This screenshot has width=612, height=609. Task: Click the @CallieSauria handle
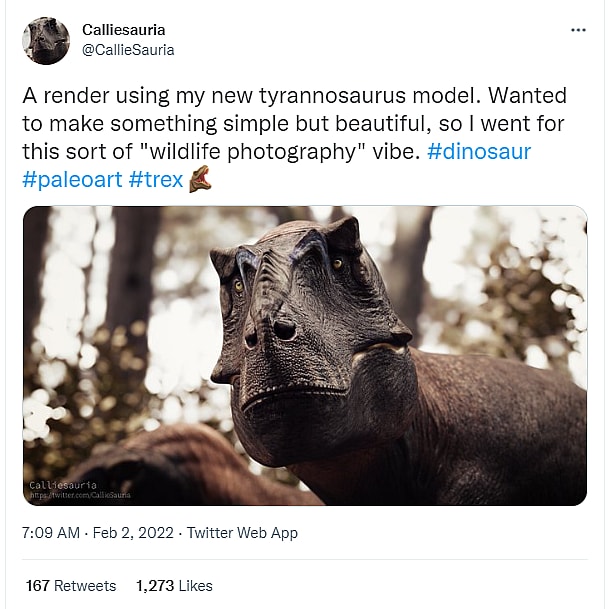128,49
